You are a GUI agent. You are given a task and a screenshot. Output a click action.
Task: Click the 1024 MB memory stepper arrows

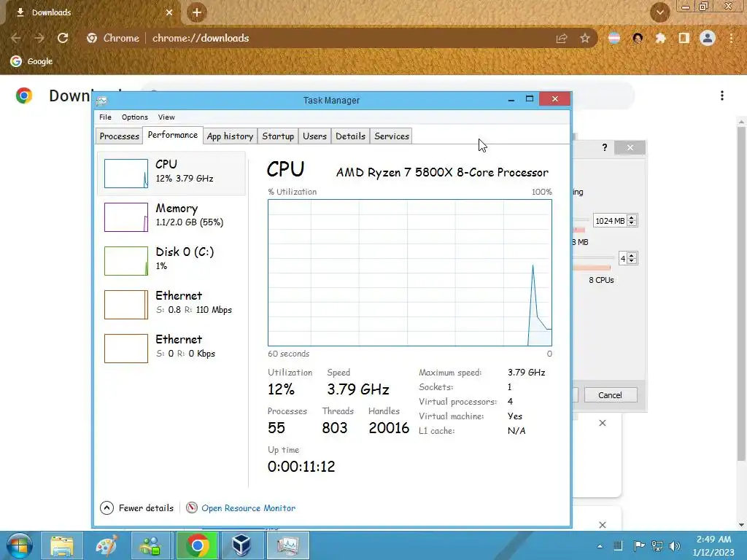pyautogui.click(x=632, y=220)
